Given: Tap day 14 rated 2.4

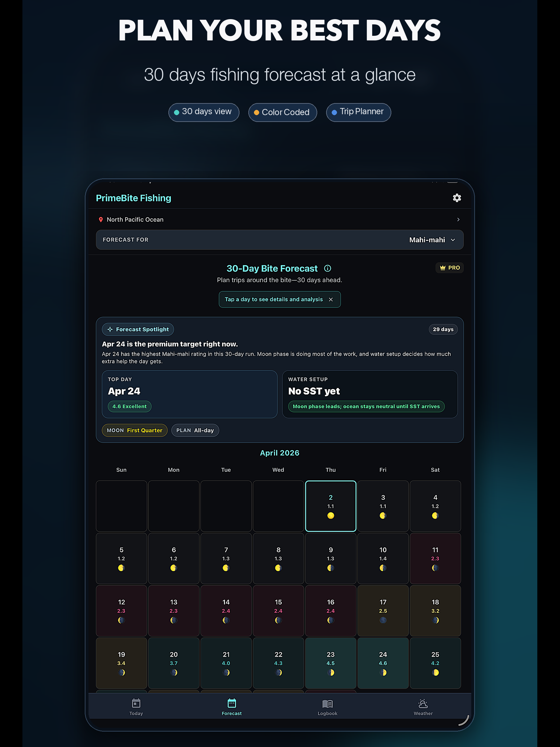Looking at the screenshot, I should tap(226, 611).
